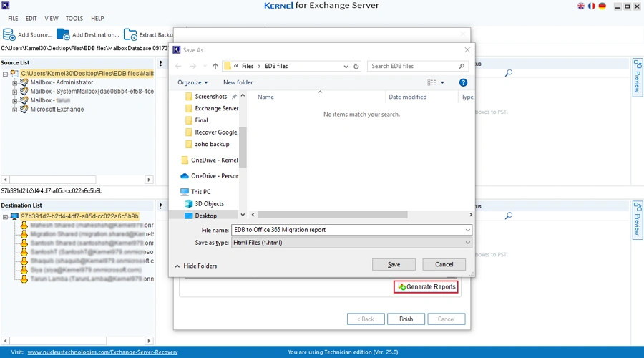
Task: Refresh the EDB files folder view
Action: (x=356, y=66)
